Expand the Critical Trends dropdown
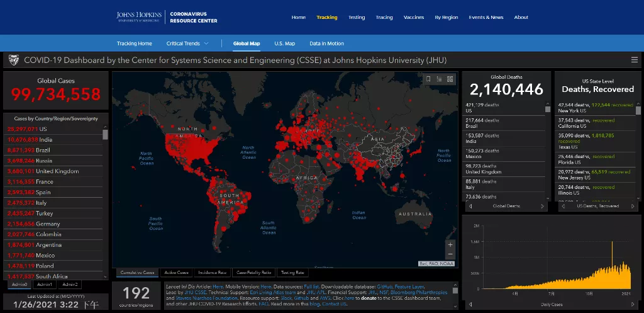Viewport: 644px width, 313px height. pos(187,43)
